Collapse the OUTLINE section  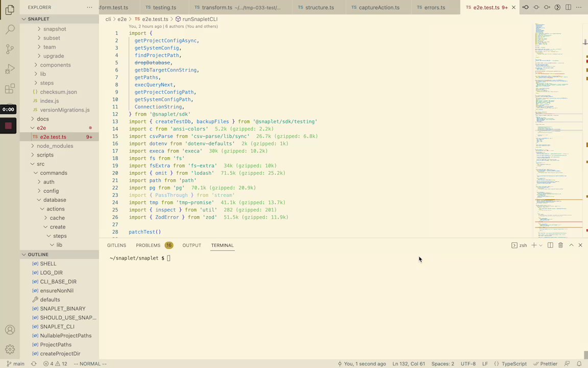(x=59, y=254)
